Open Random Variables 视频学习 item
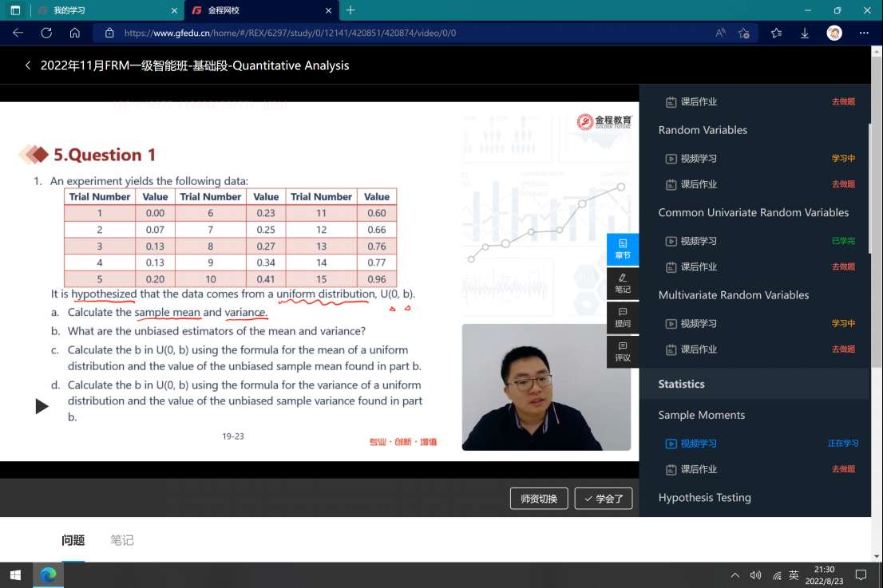This screenshot has width=883, height=588. coord(698,159)
